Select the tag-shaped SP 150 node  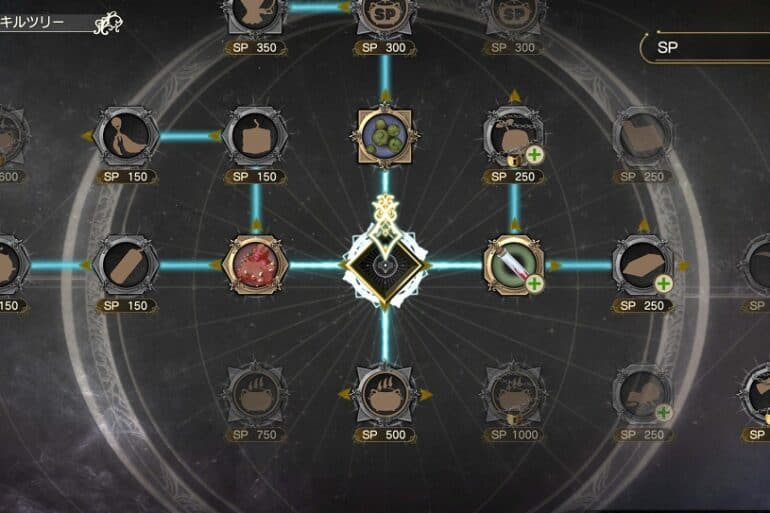(x=126, y=266)
